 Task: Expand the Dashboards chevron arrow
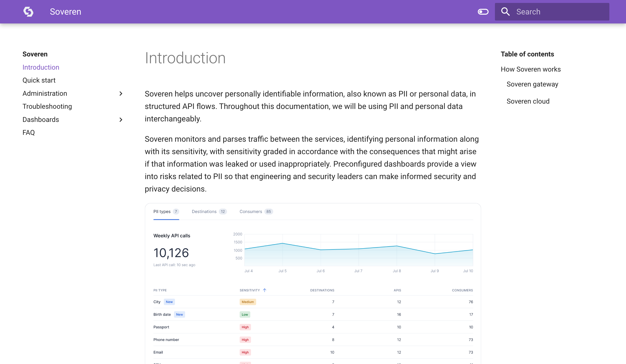[121, 120]
